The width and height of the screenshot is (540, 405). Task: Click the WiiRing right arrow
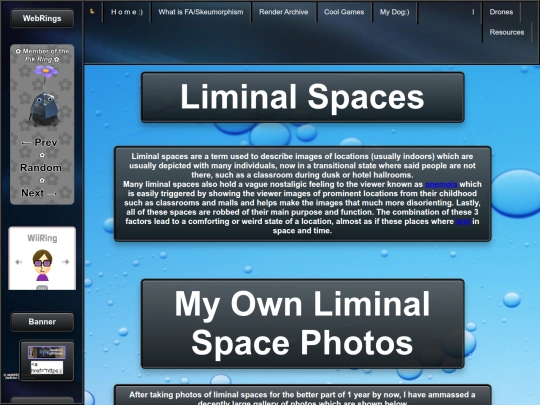click(x=65, y=262)
